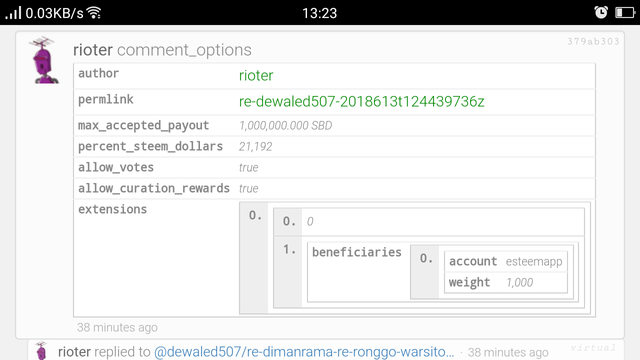Viewport: 640px width, 360px height.
Task: Select the 'author' field label
Action: [x=98, y=73]
